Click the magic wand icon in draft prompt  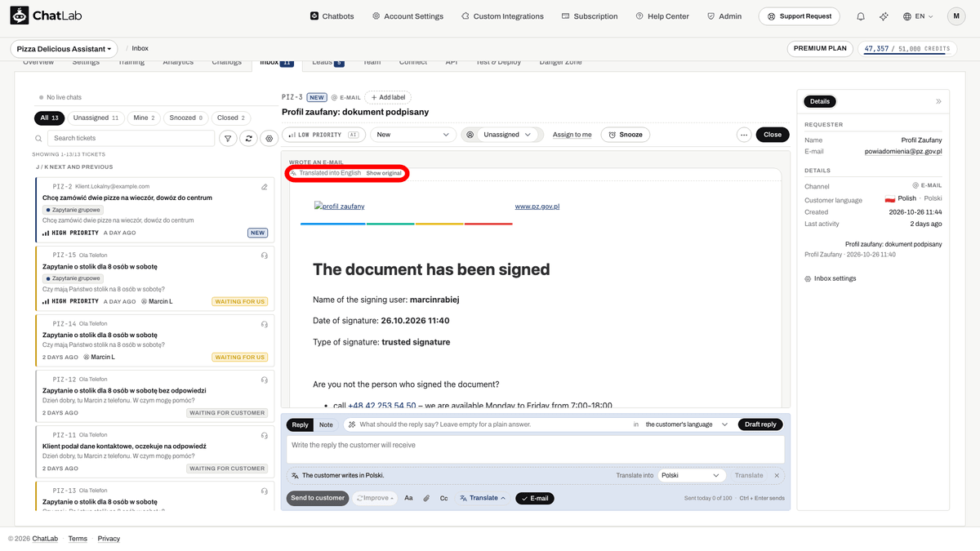(x=351, y=424)
